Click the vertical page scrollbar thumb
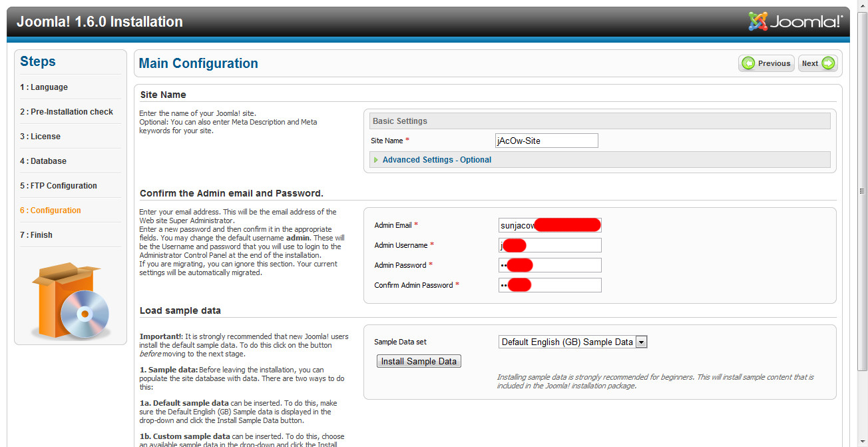 [x=863, y=191]
